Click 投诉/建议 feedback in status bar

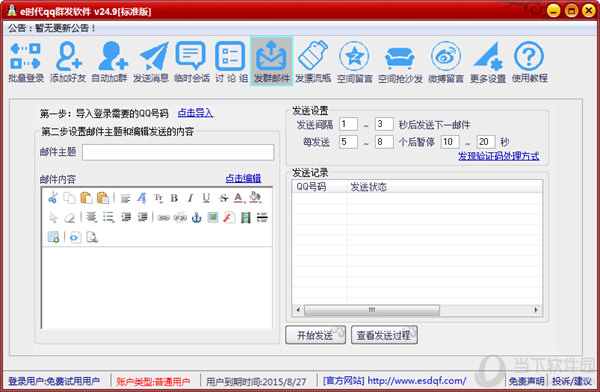[x=572, y=381]
